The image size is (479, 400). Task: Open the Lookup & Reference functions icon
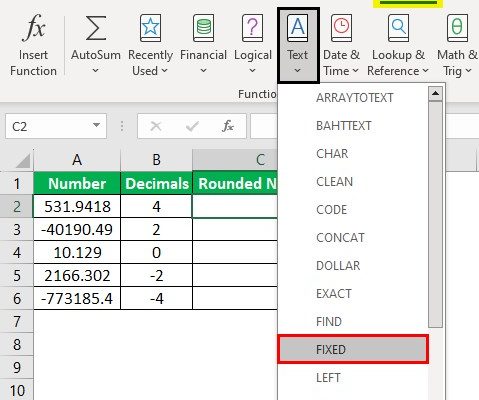[398, 28]
